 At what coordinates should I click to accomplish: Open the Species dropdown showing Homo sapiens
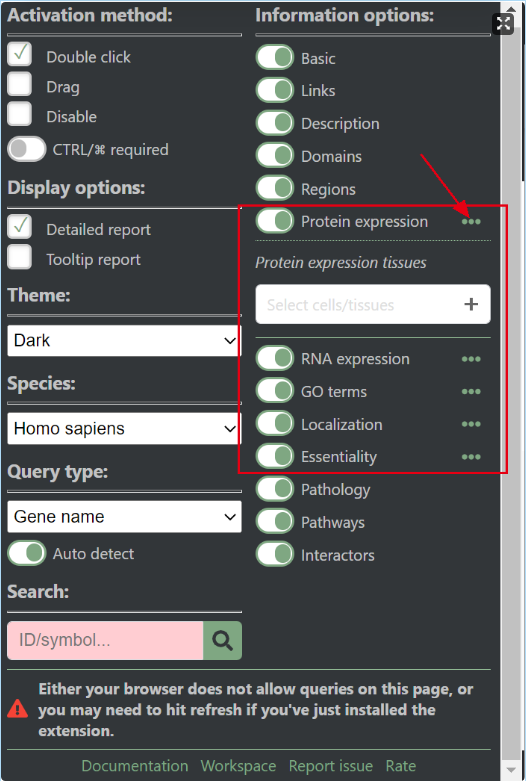[x=124, y=428]
